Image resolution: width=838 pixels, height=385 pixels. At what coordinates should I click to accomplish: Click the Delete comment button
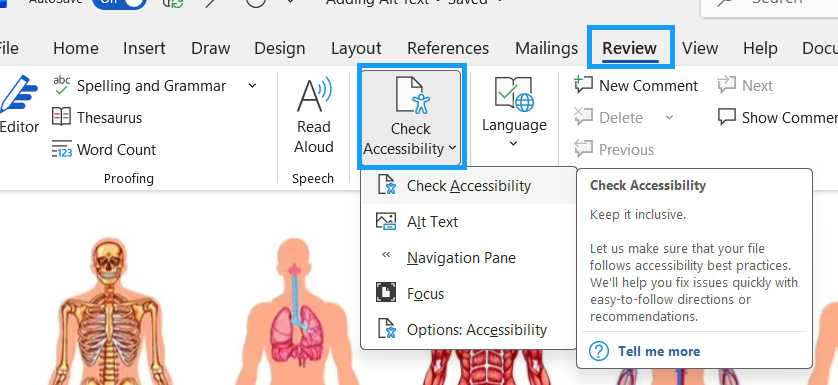609,117
